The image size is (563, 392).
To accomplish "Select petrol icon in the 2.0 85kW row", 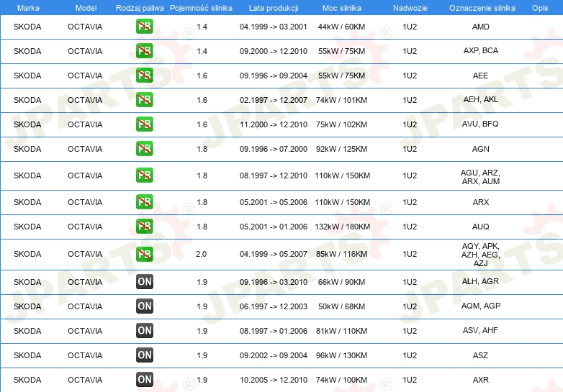I will coord(144,254).
